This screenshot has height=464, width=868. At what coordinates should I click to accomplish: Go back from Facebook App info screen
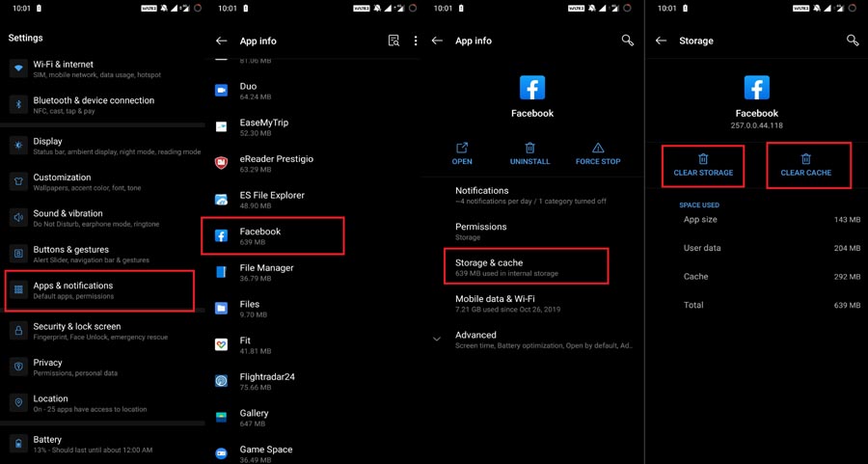(437, 41)
